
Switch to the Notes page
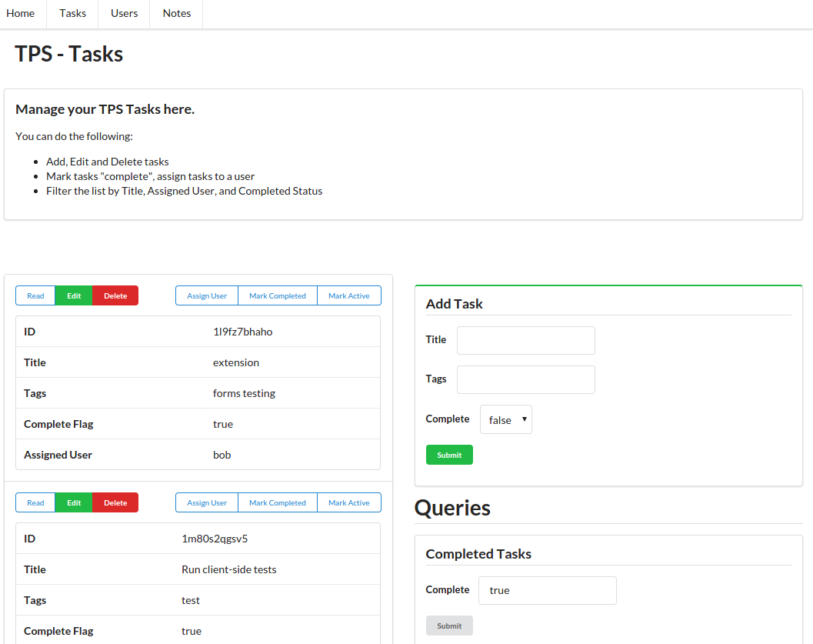(x=176, y=13)
